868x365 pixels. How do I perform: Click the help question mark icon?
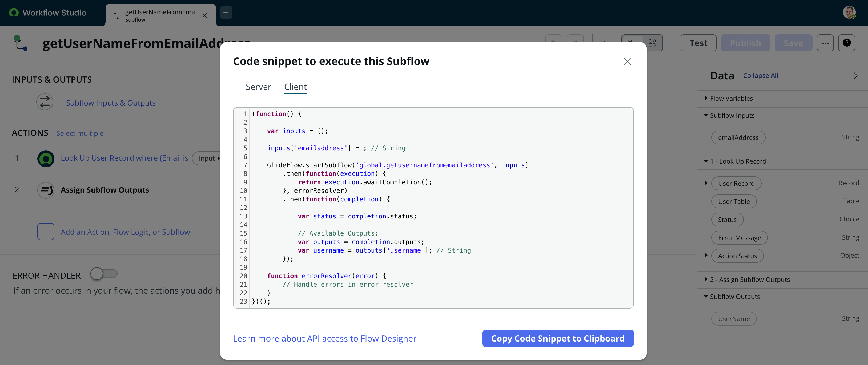[846, 43]
